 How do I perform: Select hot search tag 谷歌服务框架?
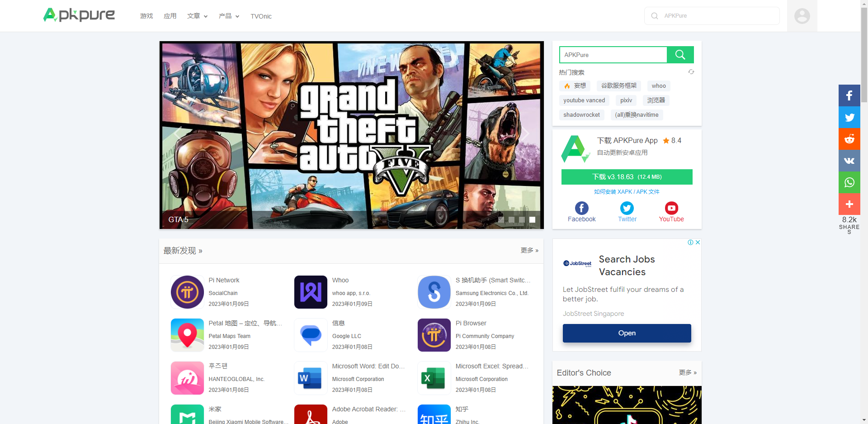(618, 86)
